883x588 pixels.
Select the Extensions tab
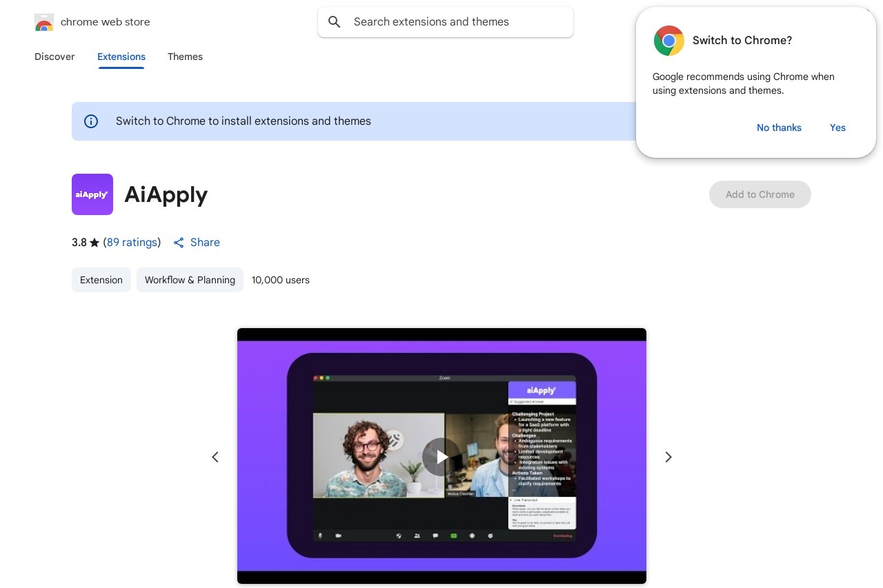click(121, 57)
